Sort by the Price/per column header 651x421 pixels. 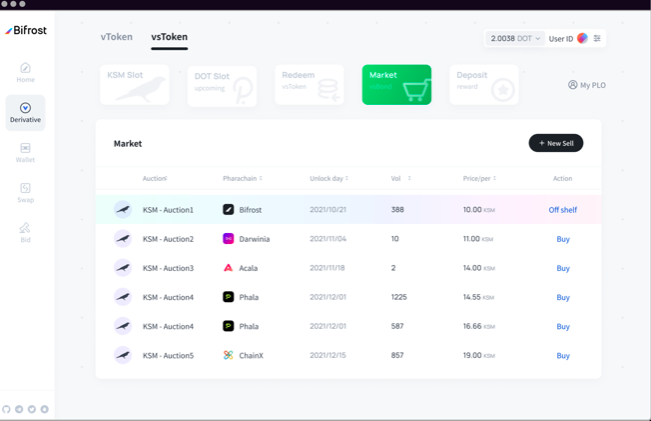tap(480, 178)
